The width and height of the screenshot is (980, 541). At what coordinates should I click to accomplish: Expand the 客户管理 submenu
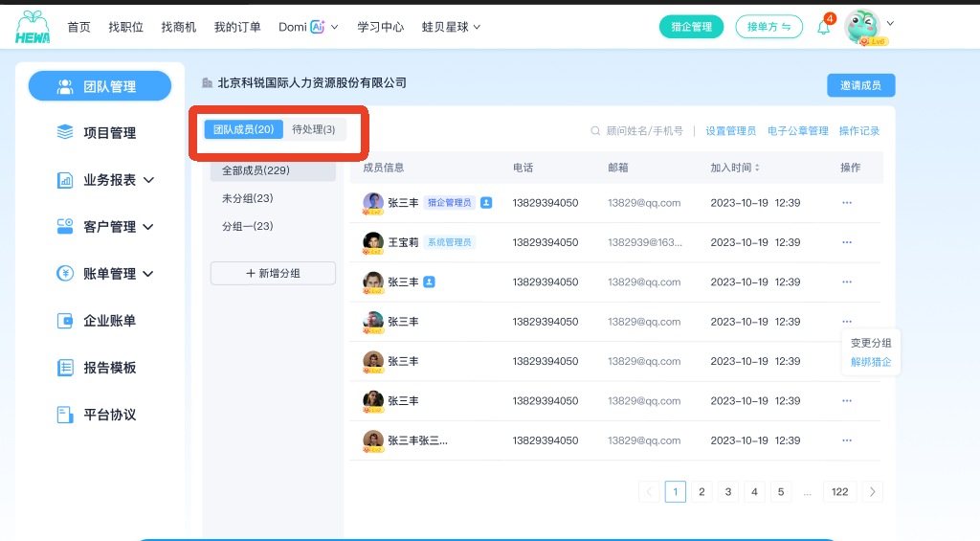(148, 227)
